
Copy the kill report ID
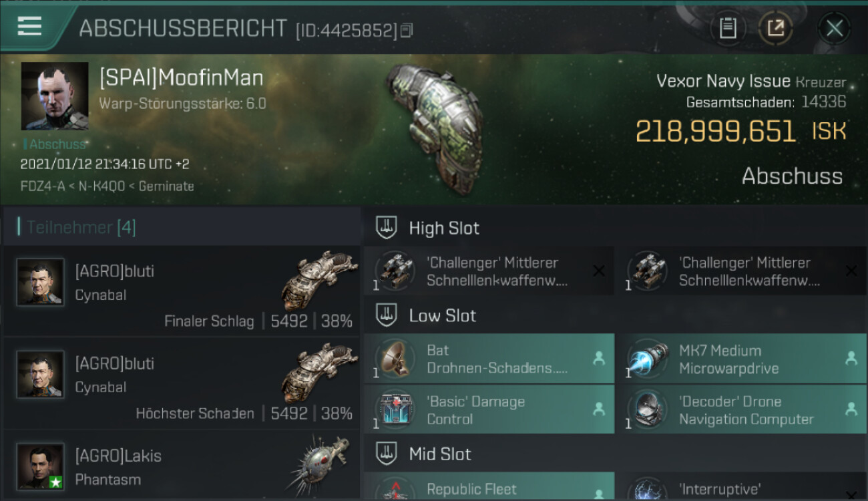(407, 30)
